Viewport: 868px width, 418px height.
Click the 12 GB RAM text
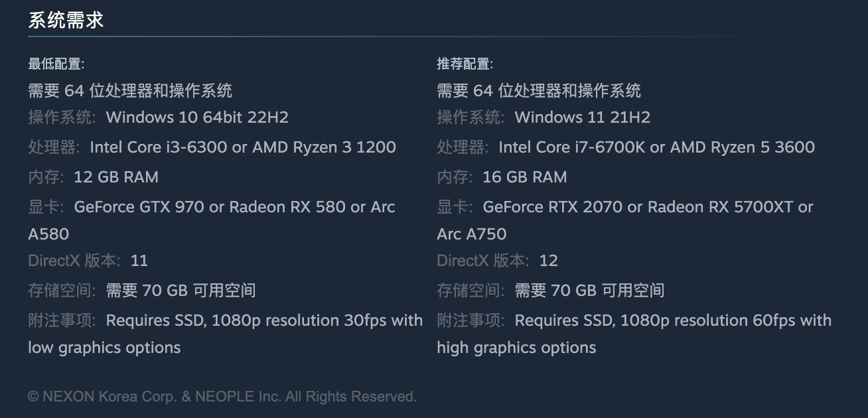coord(116,177)
